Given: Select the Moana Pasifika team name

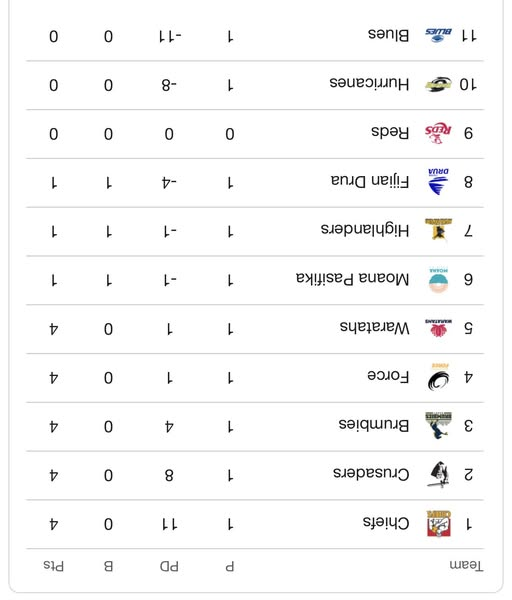Looking at the screenshot, I should pyautogui.click(x=352, y=279).
